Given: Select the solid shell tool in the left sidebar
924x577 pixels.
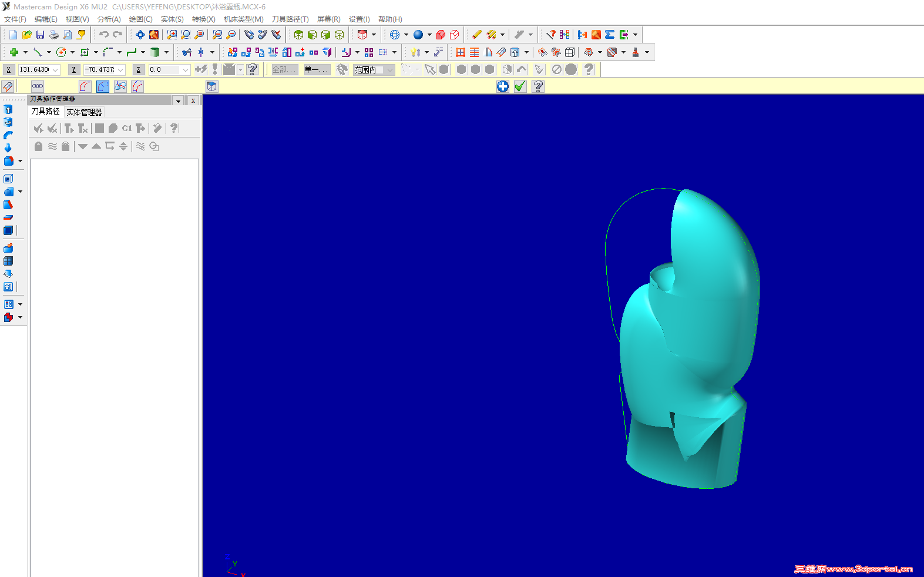Looking at the screenshot, I should [x=8, y=179].
